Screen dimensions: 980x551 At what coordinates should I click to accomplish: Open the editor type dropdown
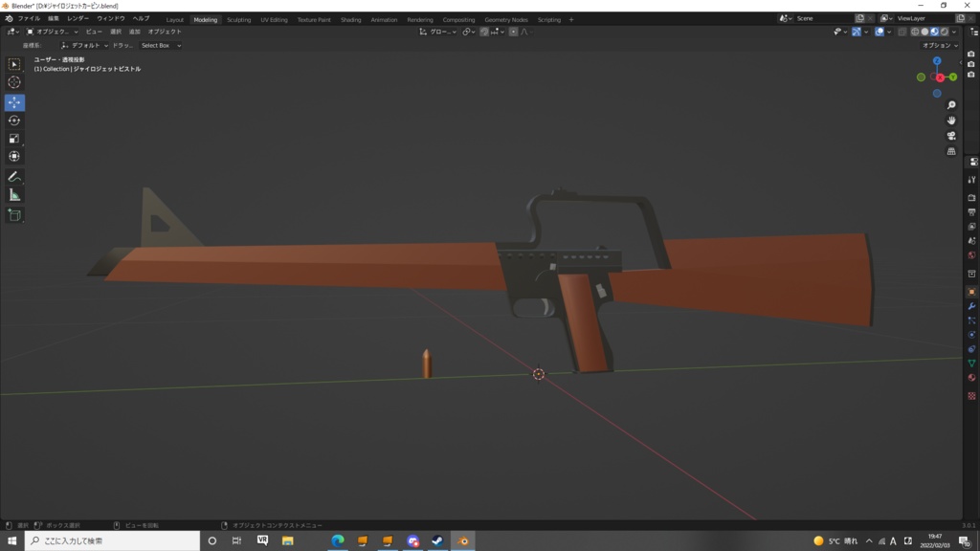(x=12, y=32)
